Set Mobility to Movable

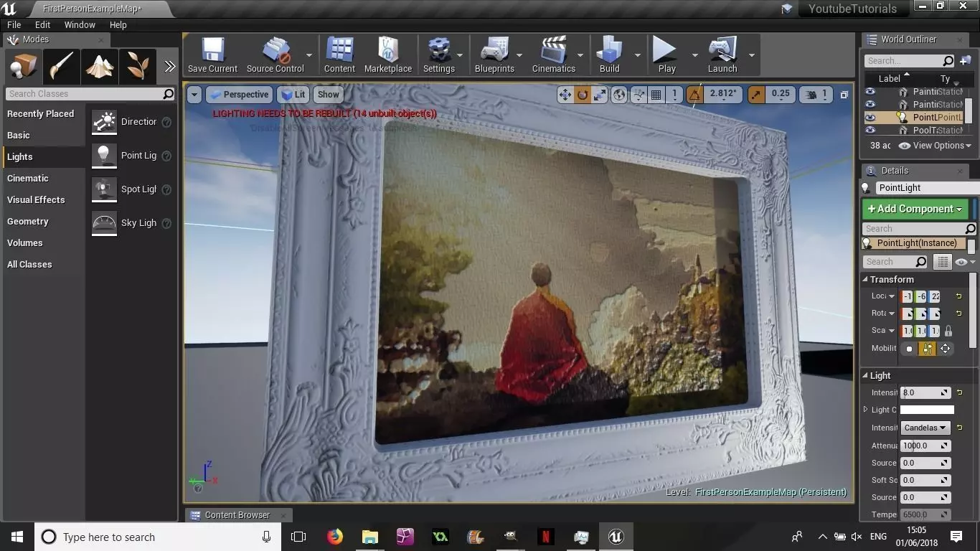point(945,349)
